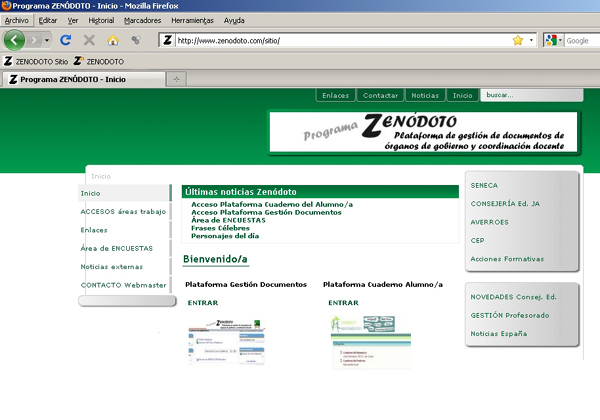
Task: Open news Acceso Plataforma Cuaderno del Alumno/a
Action: point(272,204)
